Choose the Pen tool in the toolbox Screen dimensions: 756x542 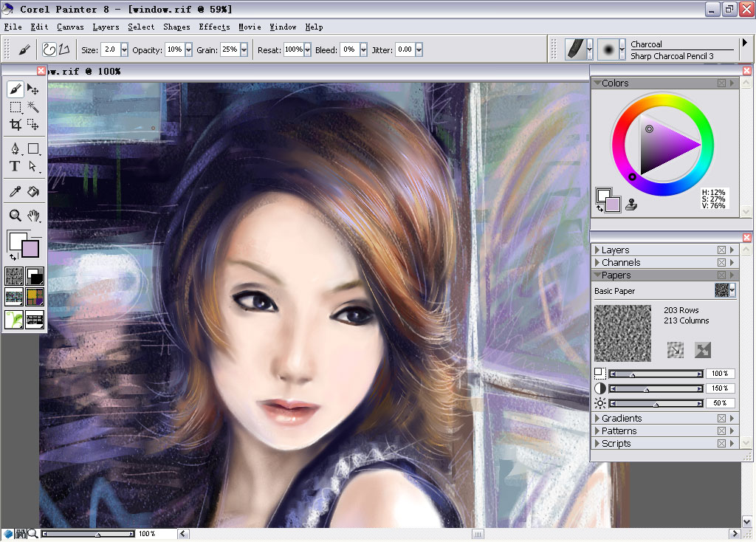click(x=15, y=148)
